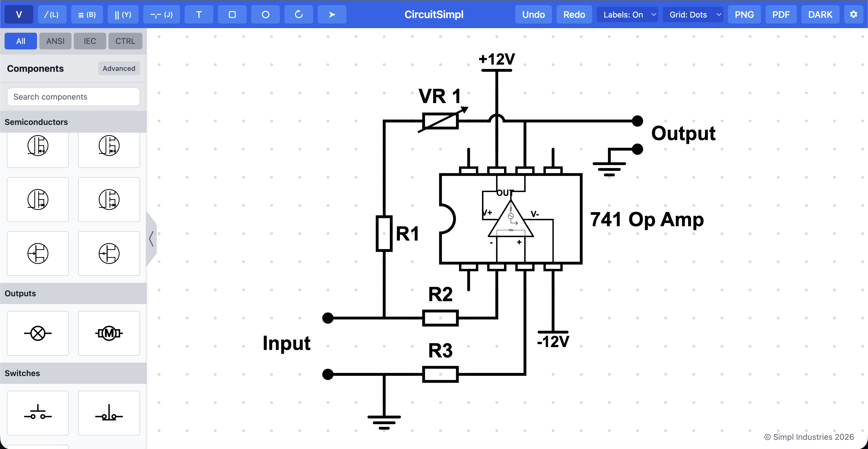Select the VR 1 variable resistor symbol
Screen dimensions: 868x449
pyautogui.click(x=441, y=121)
